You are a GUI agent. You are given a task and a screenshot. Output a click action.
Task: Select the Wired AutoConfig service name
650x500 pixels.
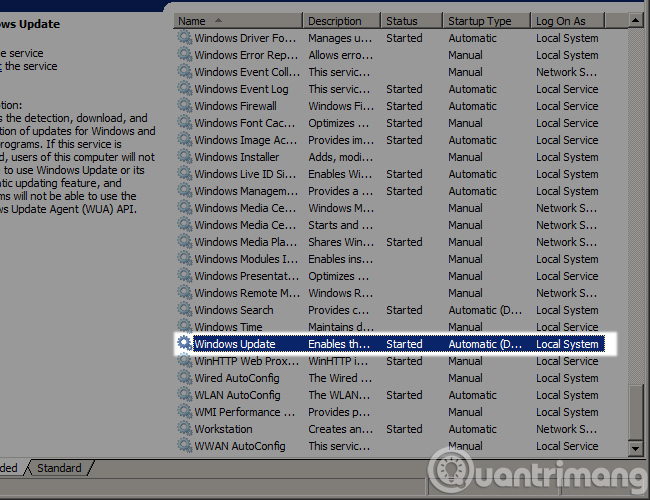point(237,378)
